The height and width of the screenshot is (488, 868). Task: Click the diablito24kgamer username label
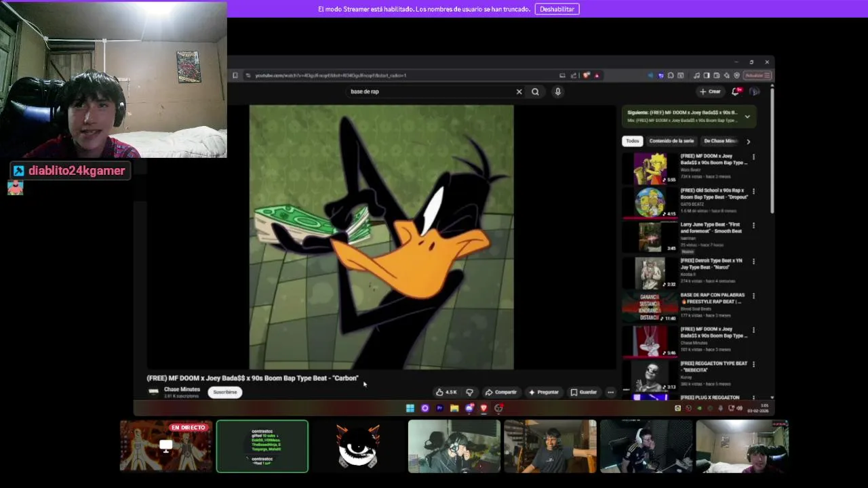(77, 171)
